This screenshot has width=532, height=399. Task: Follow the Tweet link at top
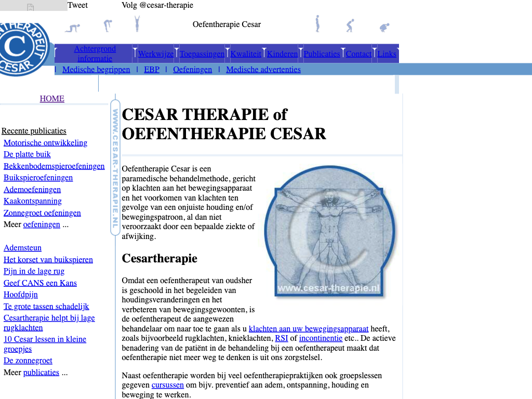coord(77,5)
